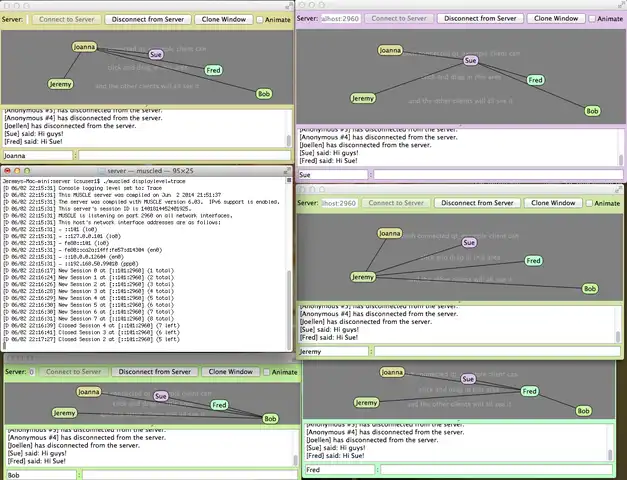The width and height of the screenshot is (627, 480).
Task: Select the Sue node in Bob's window graph
Action: 161,396
